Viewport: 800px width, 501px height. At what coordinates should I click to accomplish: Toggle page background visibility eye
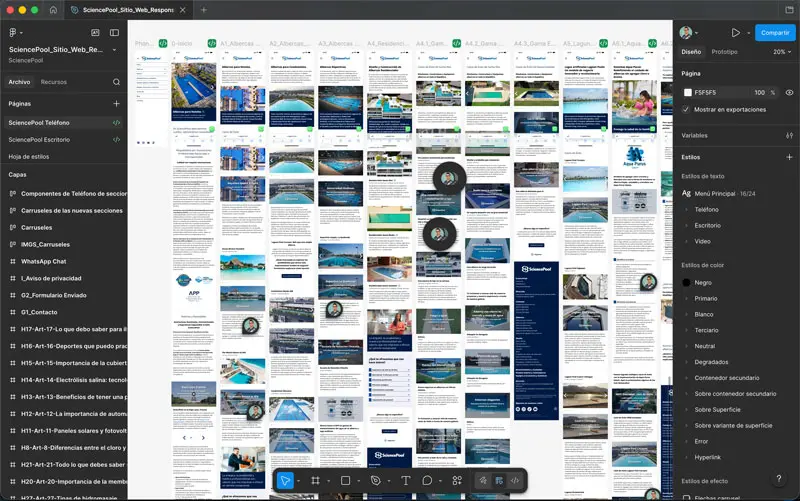(x=789, y=92)
